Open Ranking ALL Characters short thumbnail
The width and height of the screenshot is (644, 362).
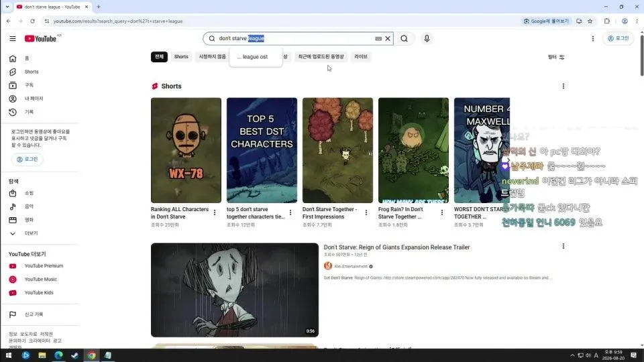(186, 150)
